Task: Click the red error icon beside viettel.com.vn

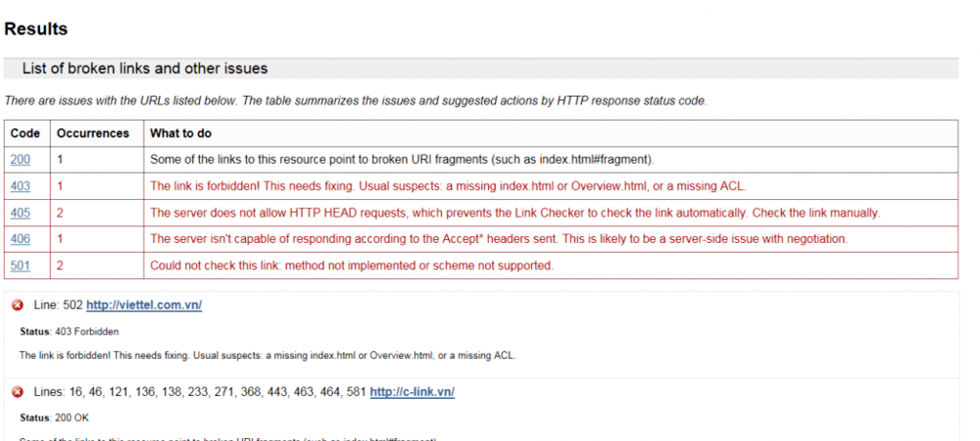Action: click(x=18, y=306)
